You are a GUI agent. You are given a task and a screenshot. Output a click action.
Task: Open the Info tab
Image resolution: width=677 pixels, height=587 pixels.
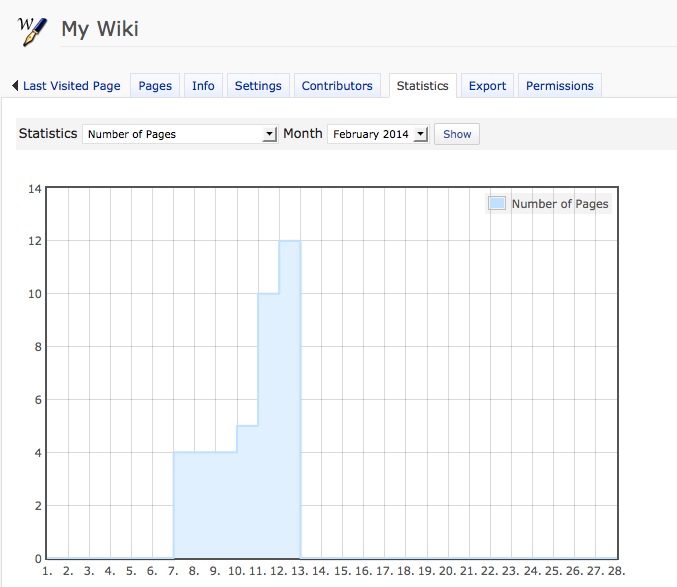[x=203, y=86]
